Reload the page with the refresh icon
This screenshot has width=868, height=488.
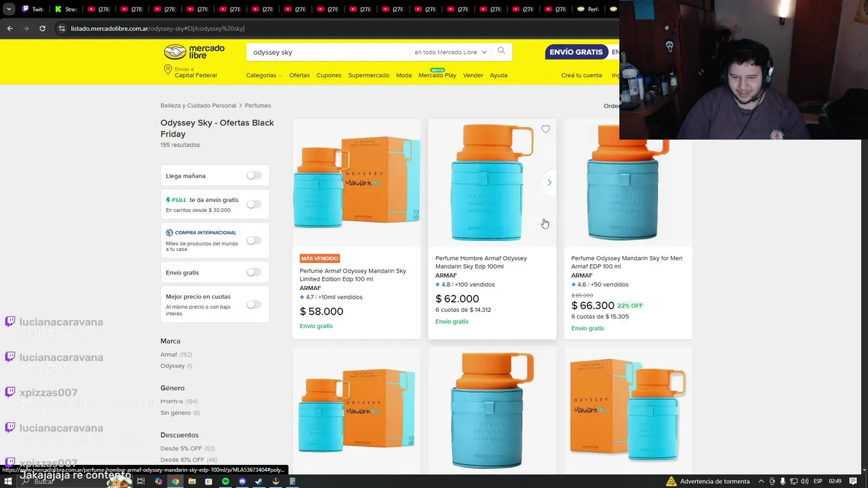(x=42, y=28)
